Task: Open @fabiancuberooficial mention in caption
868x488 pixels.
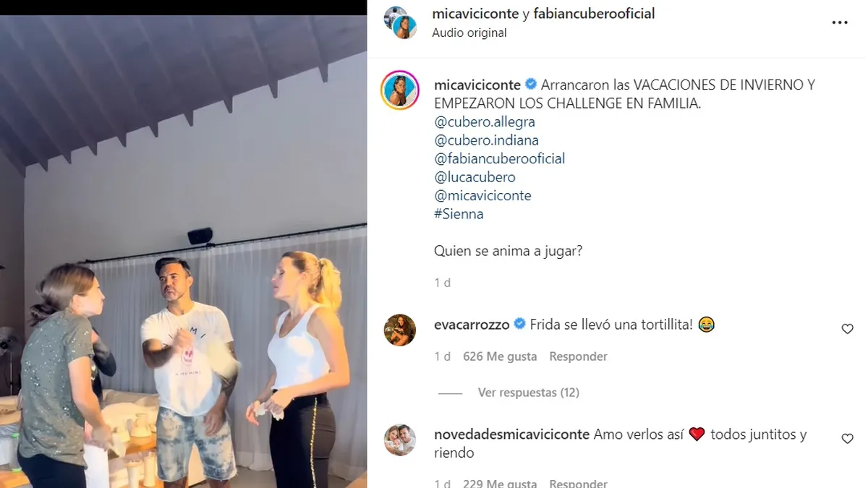Action: pos(499,158)
